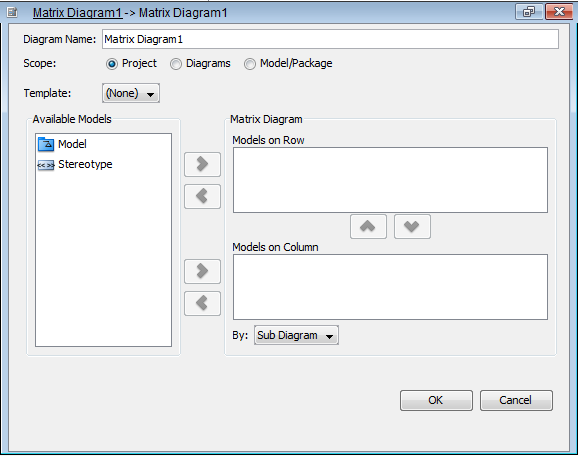Focus the Diagram Name text field
This screenshot has width=579, height=456.
(x=330, y=39)
